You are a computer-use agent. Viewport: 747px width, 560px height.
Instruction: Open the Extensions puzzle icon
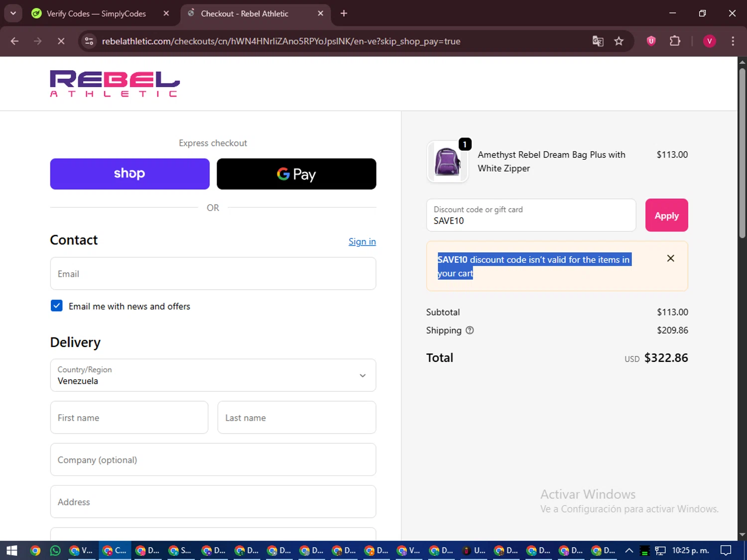coord(675,41)
